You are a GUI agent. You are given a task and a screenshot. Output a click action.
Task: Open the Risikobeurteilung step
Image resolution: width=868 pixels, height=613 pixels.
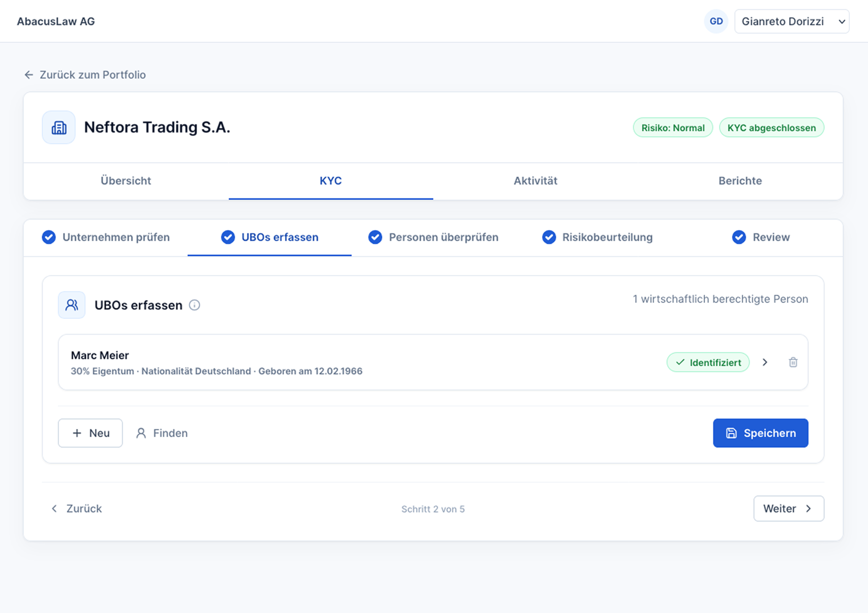point(597,237)
